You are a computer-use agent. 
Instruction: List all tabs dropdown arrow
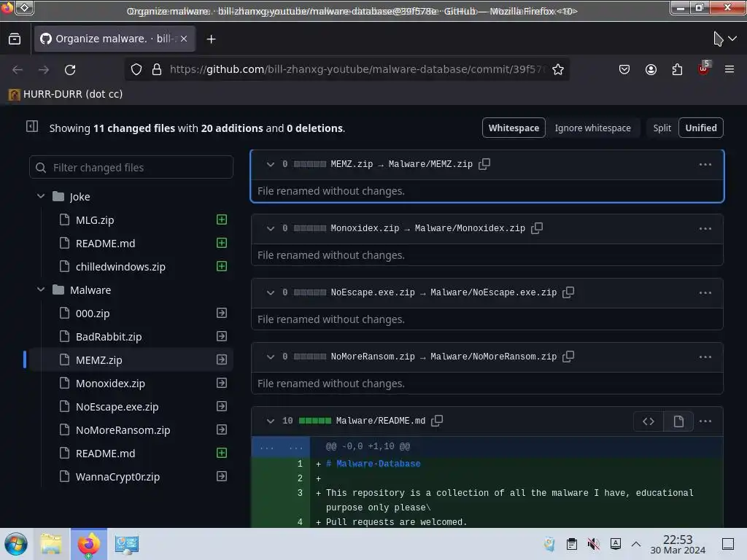click(x=732, y=39)
